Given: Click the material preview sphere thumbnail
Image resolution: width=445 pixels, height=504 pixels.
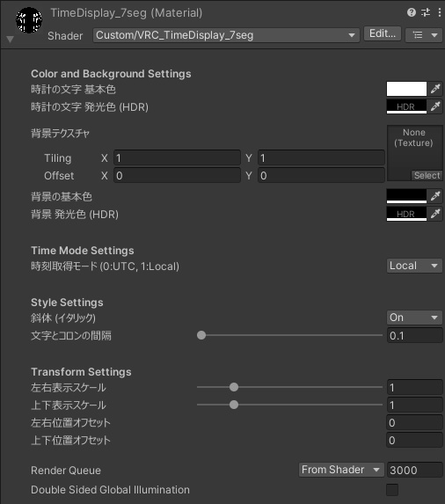Looking at the screenshot, I should pos(29,20).
